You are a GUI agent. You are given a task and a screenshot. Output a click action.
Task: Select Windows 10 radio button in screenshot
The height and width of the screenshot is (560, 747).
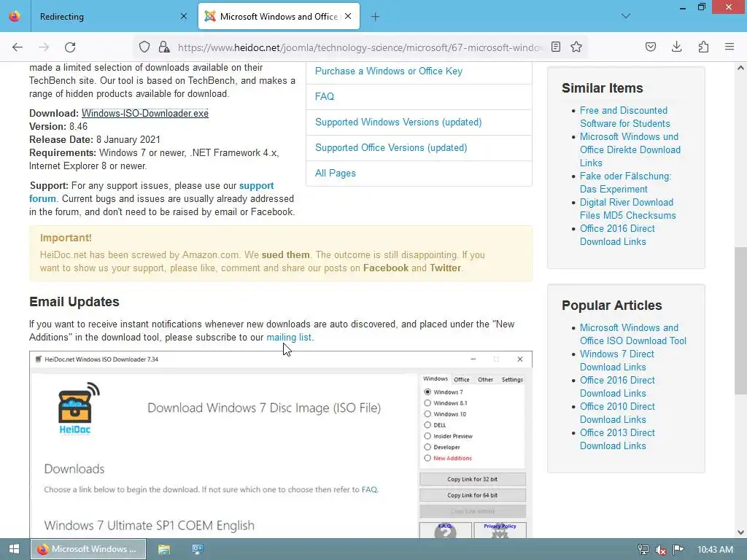point(427,414)
